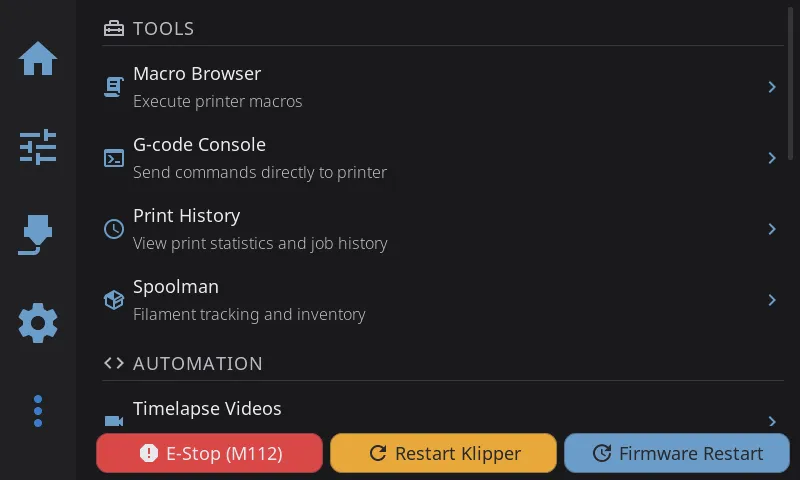
Task: Open the filament extruder sidebar icon
Action: coord(38,235)
